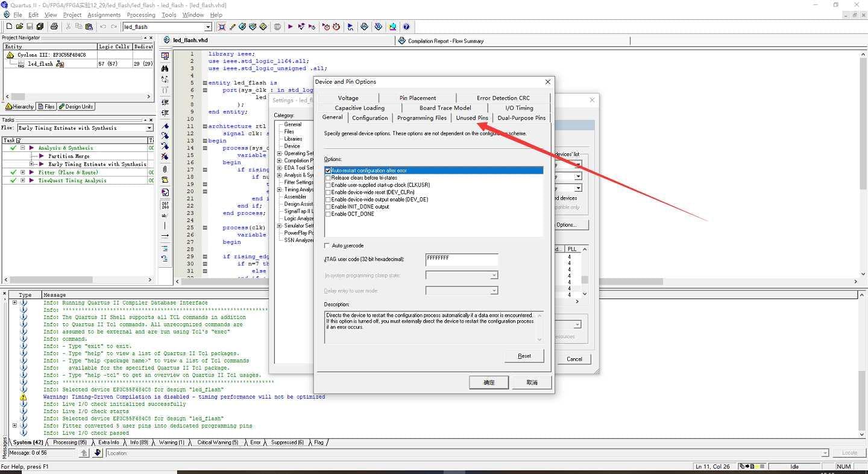868x474 pixels.
Task: Click the Start Analysis & Synthesis icon
Action: click(x=300, y=27)
